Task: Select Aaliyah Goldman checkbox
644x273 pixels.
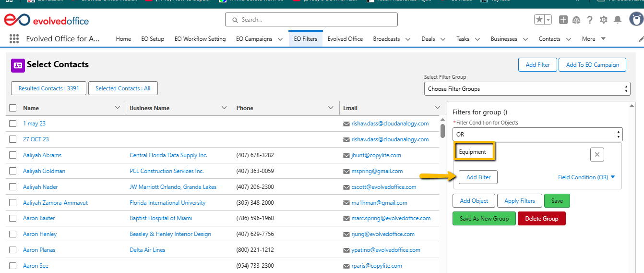Action: coord(13,171)
